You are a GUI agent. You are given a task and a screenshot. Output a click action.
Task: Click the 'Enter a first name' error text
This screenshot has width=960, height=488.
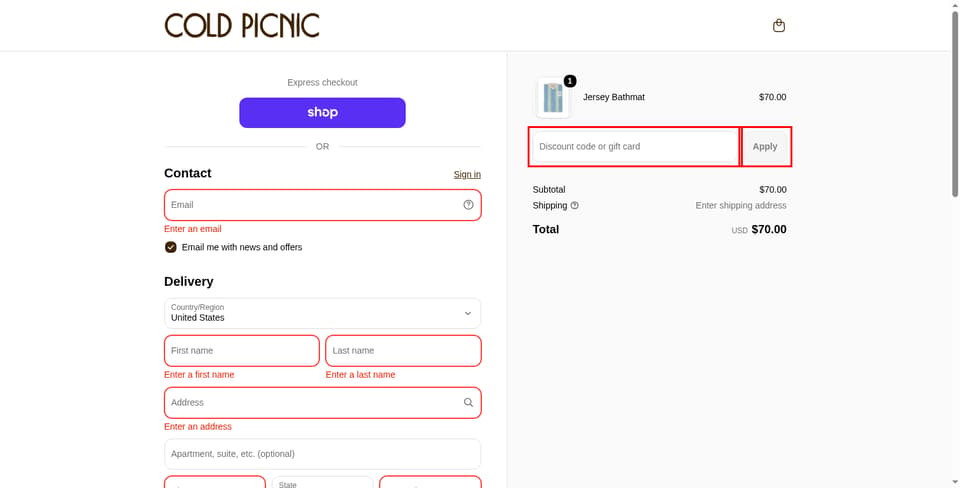click(x=199, y=375)
